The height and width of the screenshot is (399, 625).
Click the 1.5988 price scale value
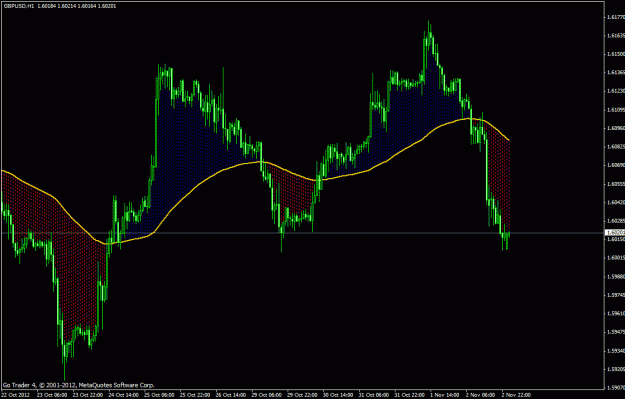click(615, 276)
